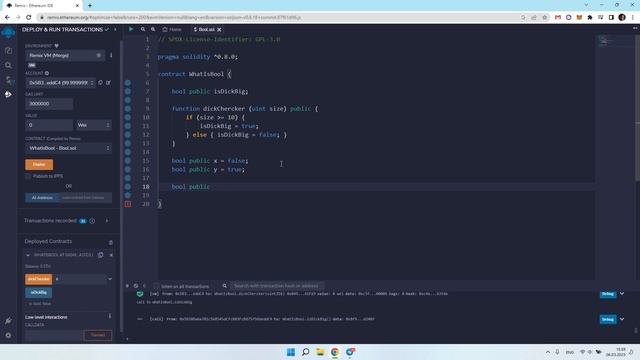This screenshot has height=360, width=640.
Task: Click the Value amount input field
Action: tap(49, 125)
